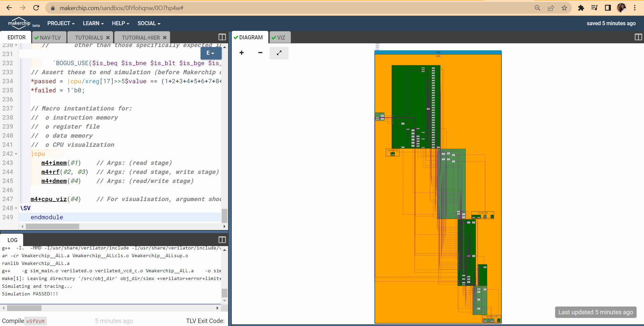The width and height of the screenshot is (644, 326).
Task: Zoom into the diagram with the plus icon
Action: point(241,53)
